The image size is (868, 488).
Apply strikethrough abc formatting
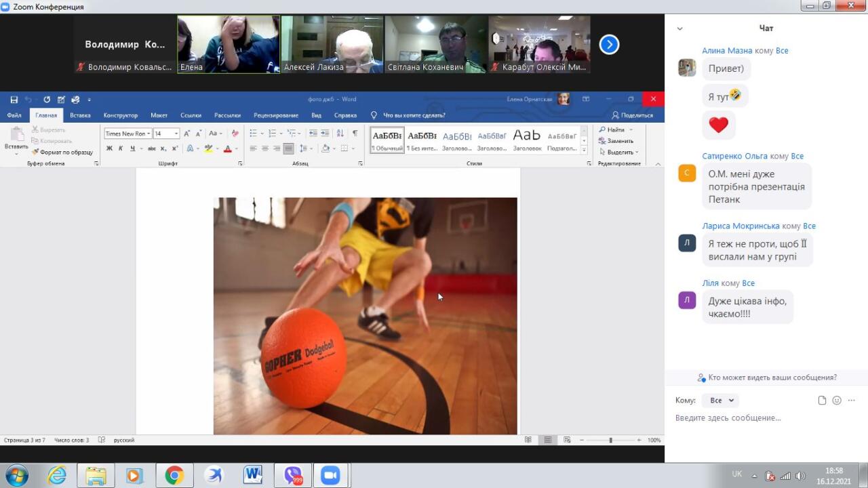point(152,148)
